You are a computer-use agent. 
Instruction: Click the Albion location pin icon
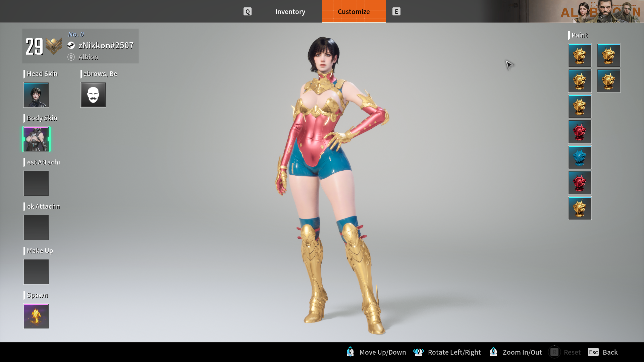(71, 57)
